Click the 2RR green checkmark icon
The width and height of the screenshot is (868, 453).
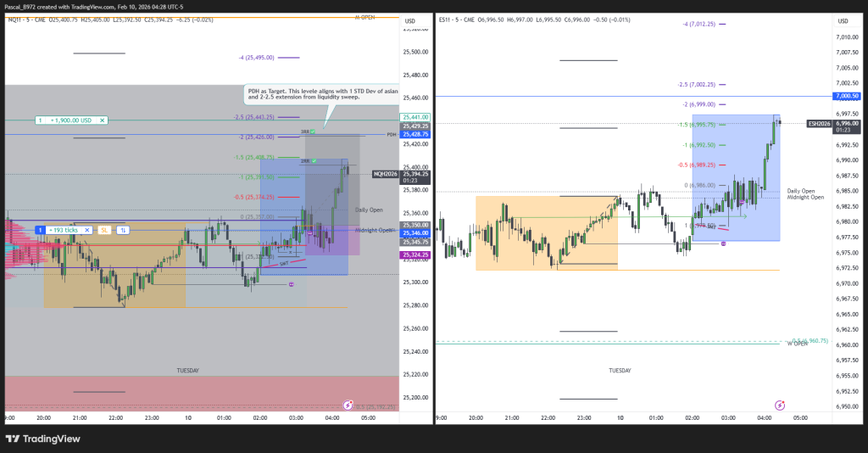tap(313, 160)
